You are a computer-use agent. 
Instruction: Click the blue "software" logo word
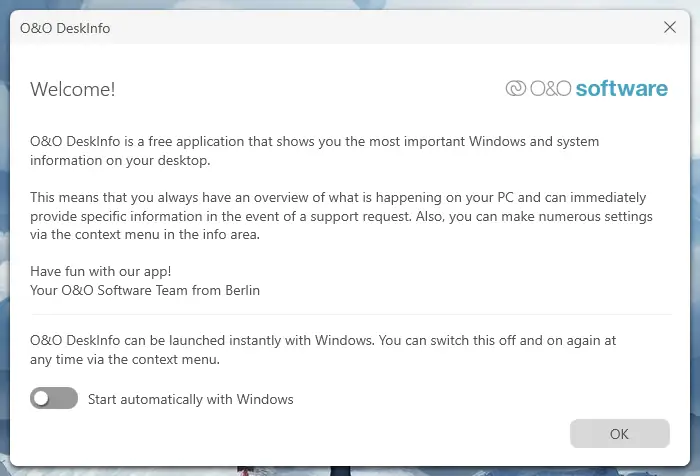(621, 89)
